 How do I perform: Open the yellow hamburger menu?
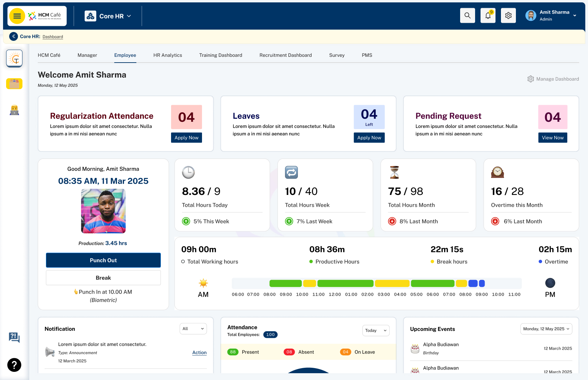click(17, 16)
